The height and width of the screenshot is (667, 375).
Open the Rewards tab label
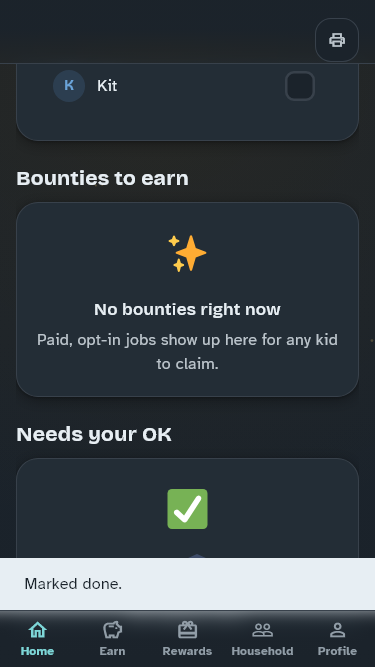click(x=187, y=651)
